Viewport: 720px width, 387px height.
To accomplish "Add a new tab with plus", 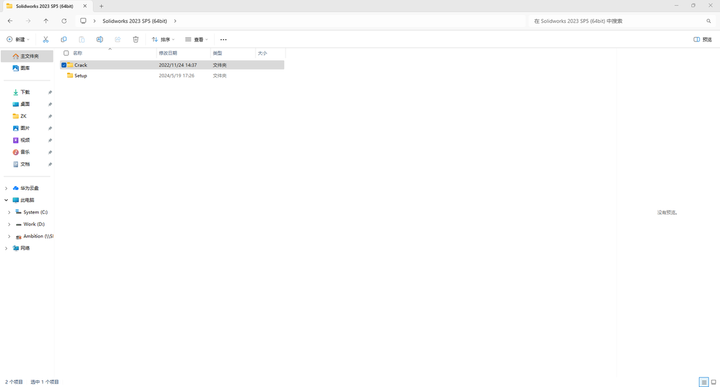I will [x=101, y=6].
